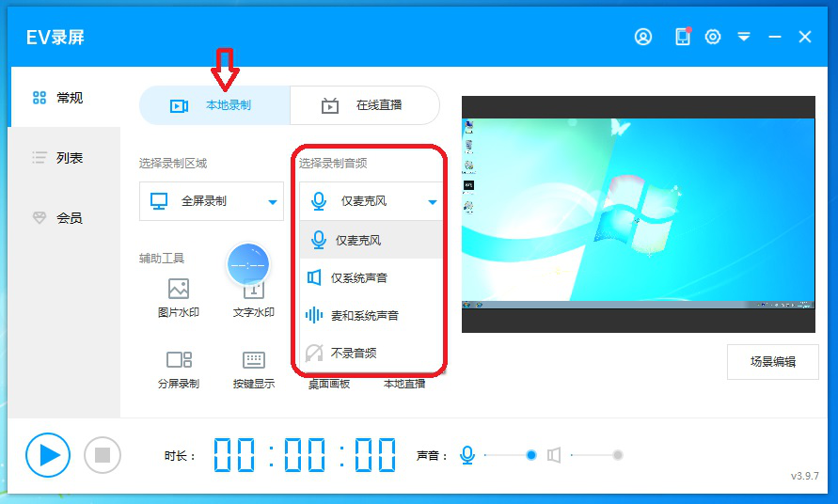Adjust the microphone volume slider
The height and width of the screenshot is (504, 838).
tap(511, 455)
